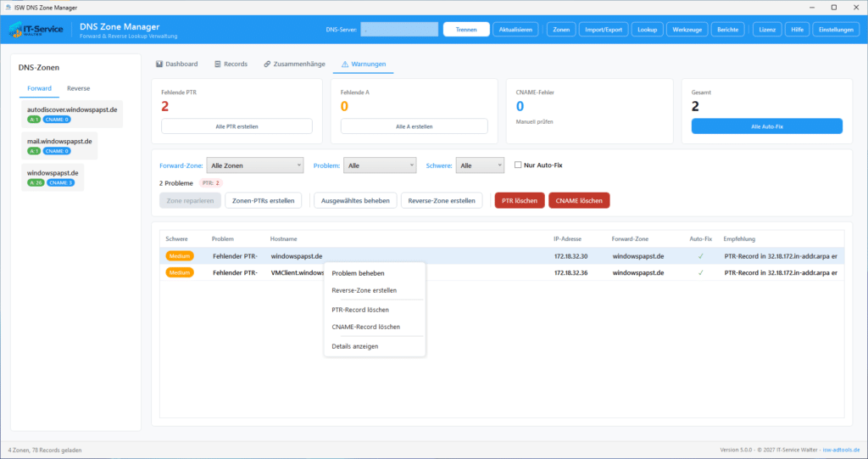Click the Aktualisieren button

pos(515,30)
